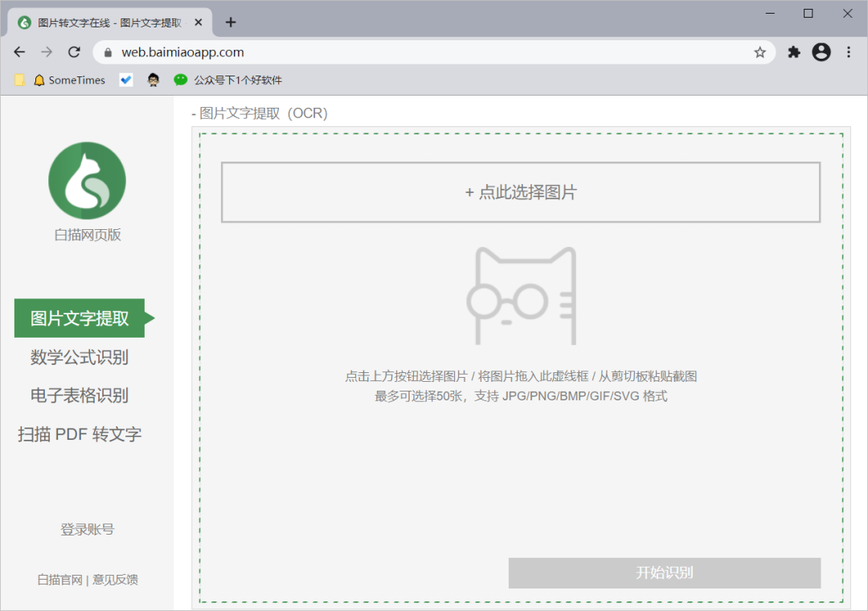This screenshot has height=611, width=868.
Task: Open the Chrome three-dot menu
Action: coord(849,52)
